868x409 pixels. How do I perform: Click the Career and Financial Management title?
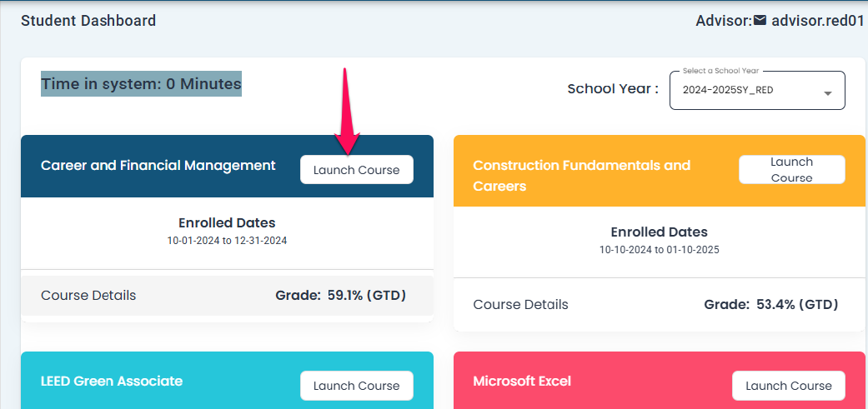click(x=158, y=165)
